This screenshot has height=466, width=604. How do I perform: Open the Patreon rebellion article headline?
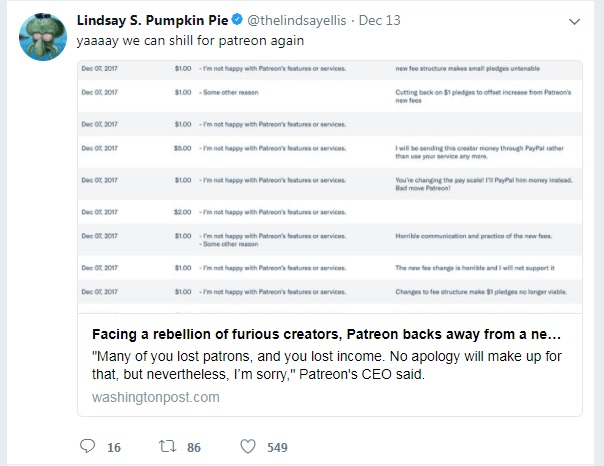pyautogui.click(x=326, y=334)
